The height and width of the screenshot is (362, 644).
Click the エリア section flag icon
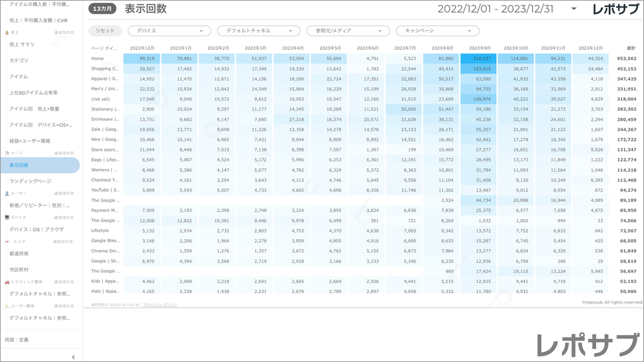pos(7,241)
